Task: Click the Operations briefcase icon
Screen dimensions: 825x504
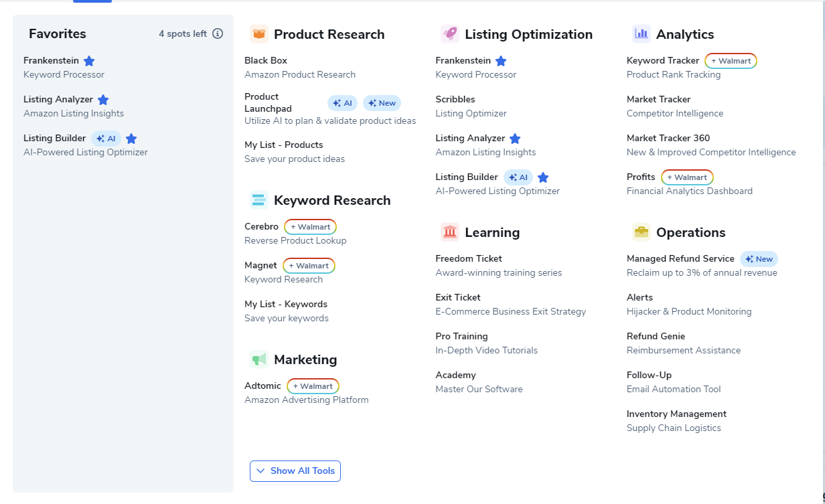Action: pos(642,232)
